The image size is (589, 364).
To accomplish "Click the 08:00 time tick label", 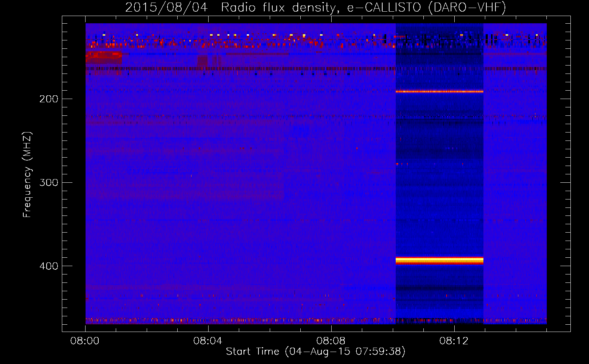I will pyautogui.click(x=85, y=341).
